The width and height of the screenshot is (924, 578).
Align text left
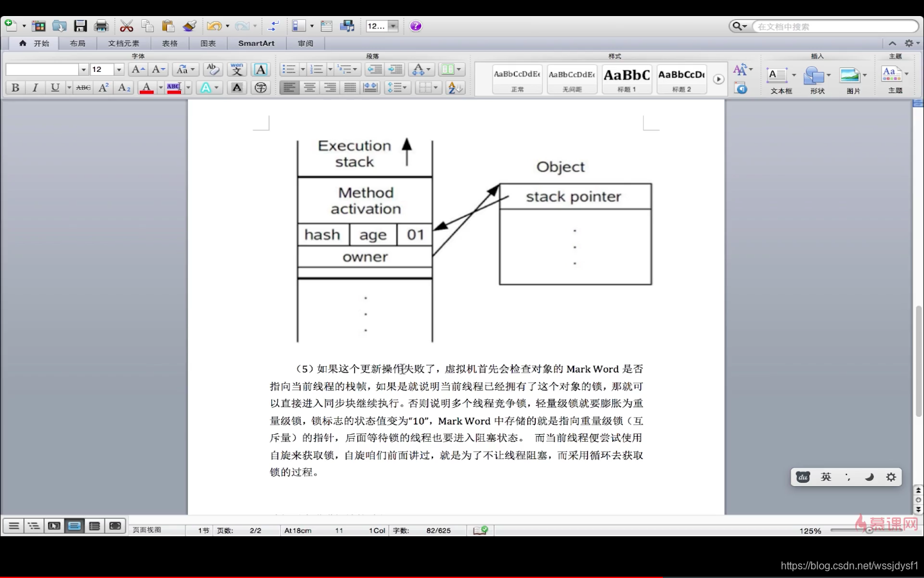tap(289, 87)
